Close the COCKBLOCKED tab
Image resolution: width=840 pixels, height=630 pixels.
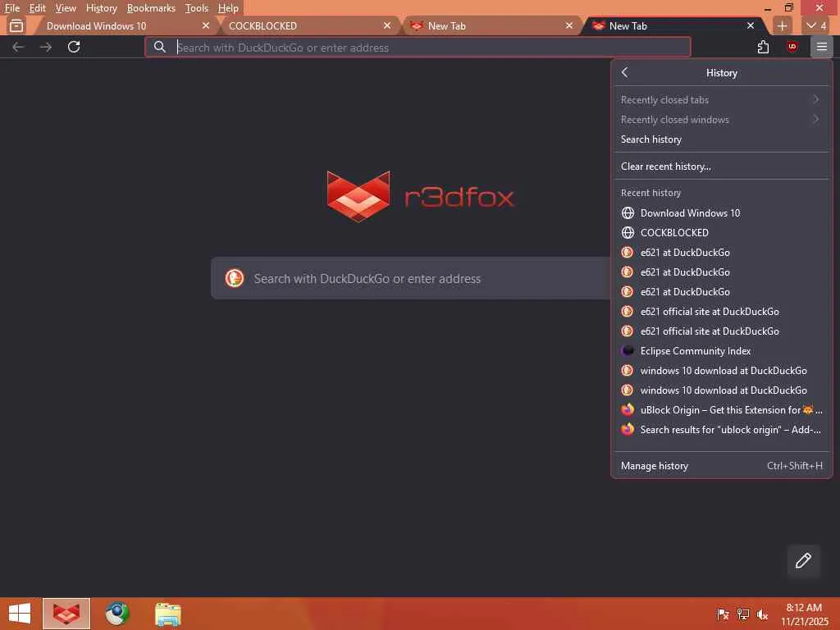[x=387, y=25]
